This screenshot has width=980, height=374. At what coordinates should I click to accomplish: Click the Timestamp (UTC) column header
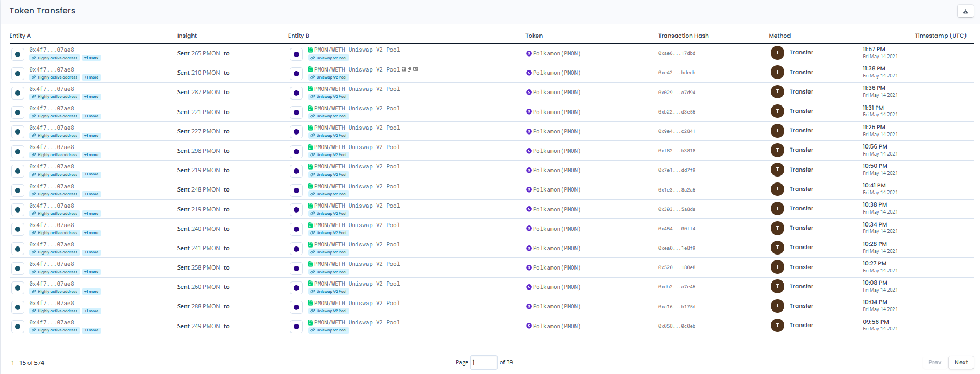941,36
